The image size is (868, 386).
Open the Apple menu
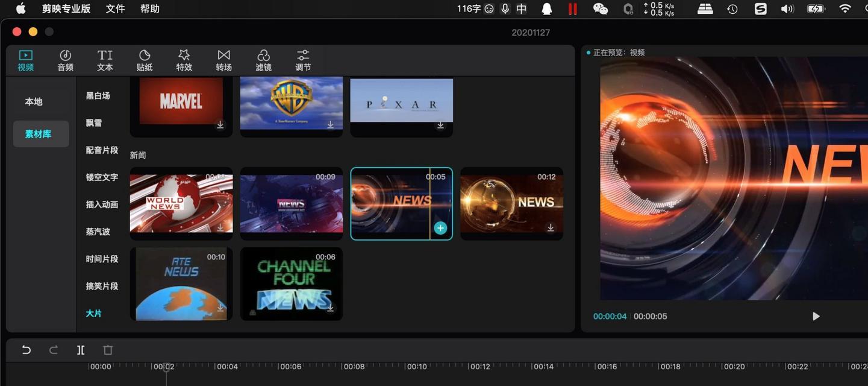tap(20, 8)
